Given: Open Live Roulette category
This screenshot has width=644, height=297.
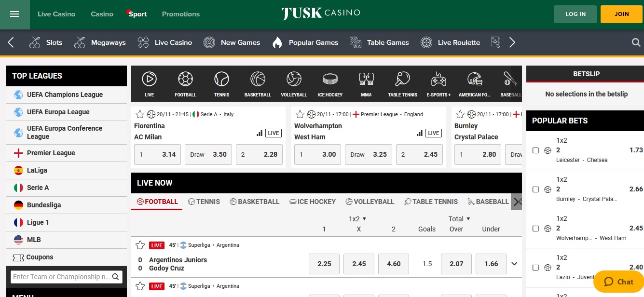Looking at the screenshot, I should (x=451, y=42).
